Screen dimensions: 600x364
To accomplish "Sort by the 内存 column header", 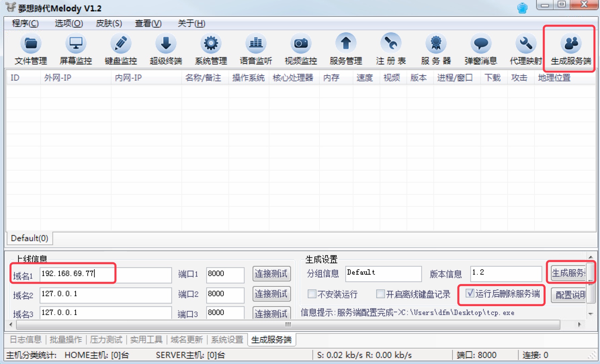I will pyautogui.click(x=336, y=78).
